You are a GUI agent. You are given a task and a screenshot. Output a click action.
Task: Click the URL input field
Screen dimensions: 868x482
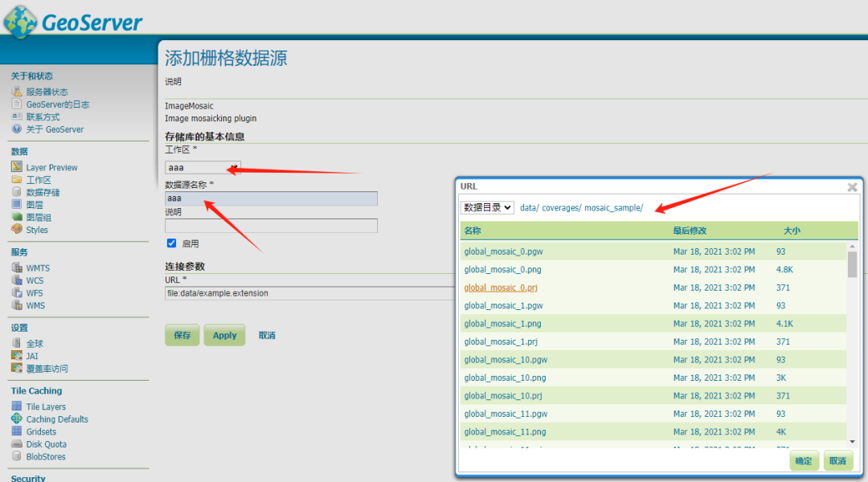(x=310, y=293)
